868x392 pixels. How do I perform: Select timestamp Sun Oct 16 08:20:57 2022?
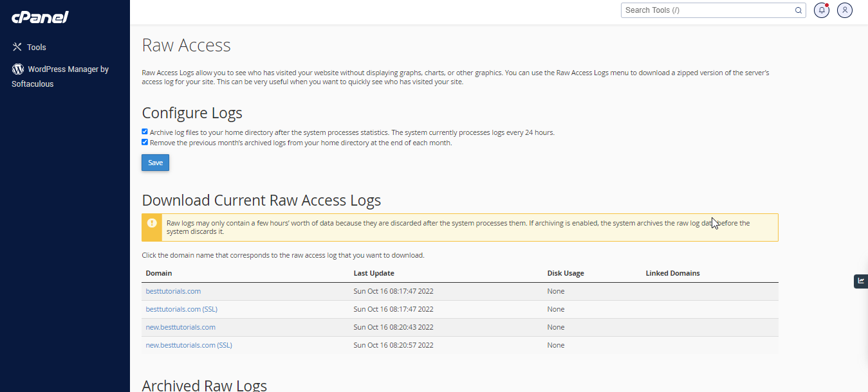(394, 345)
